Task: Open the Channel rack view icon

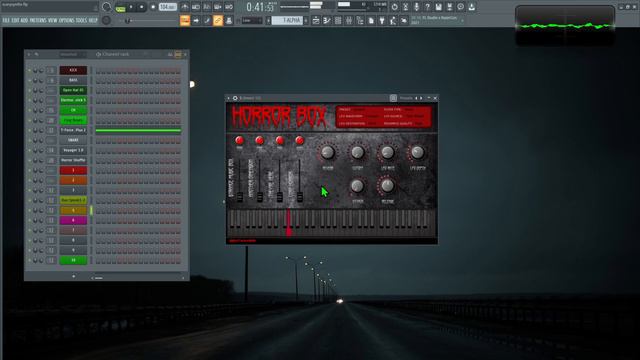Action: 338,20
